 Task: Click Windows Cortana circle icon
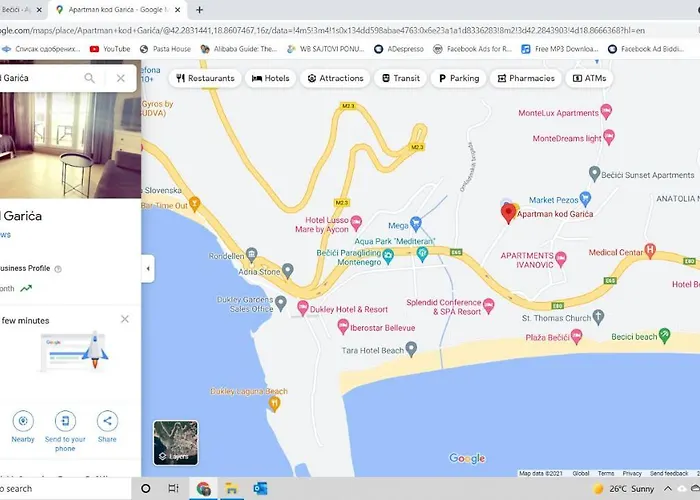pyautogui.click(x=146, y=488)
